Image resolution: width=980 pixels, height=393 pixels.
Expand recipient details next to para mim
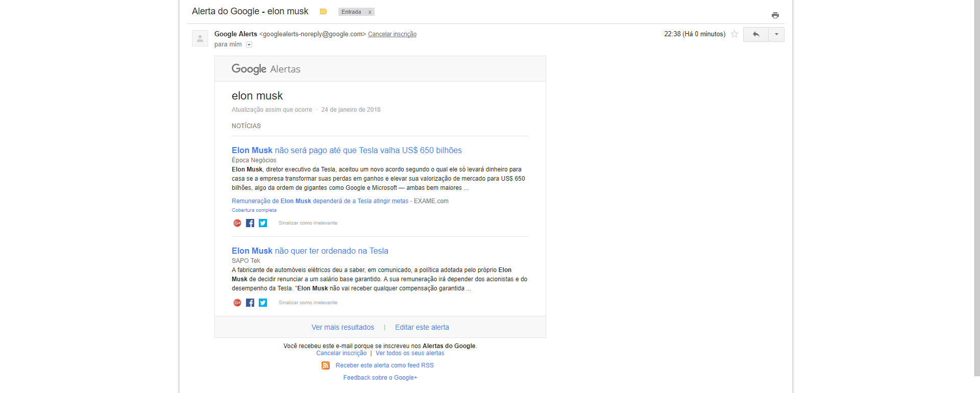tap(249, 44)
